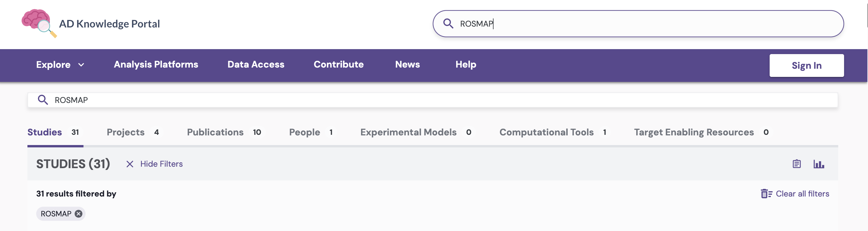Focus the results ROSMAP search field
Image resolution: width=868 pixels, height=231 pixels.
[433, 100]
